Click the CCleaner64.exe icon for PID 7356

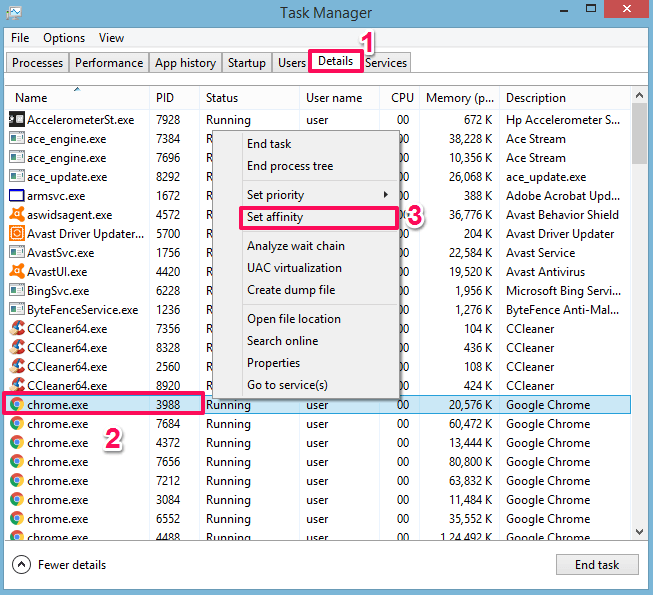pyautogui.click(x=17, y=328)
